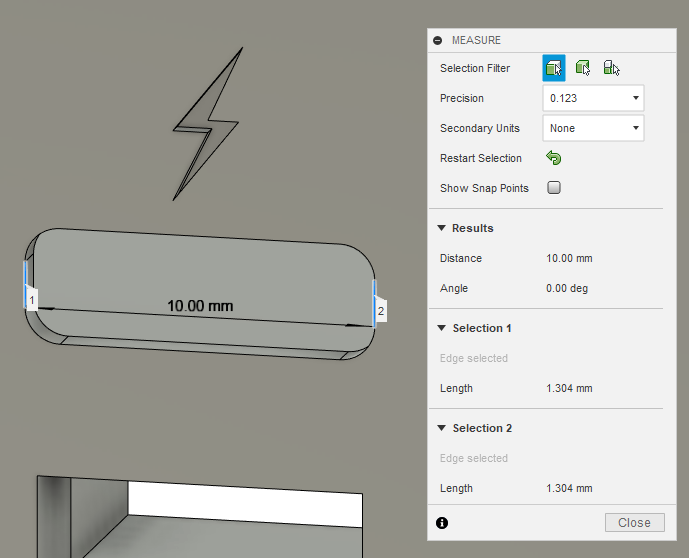The width and height of the screenshot is (689, 558).
Task: Click the Angle label in Results
Action: 454,288
